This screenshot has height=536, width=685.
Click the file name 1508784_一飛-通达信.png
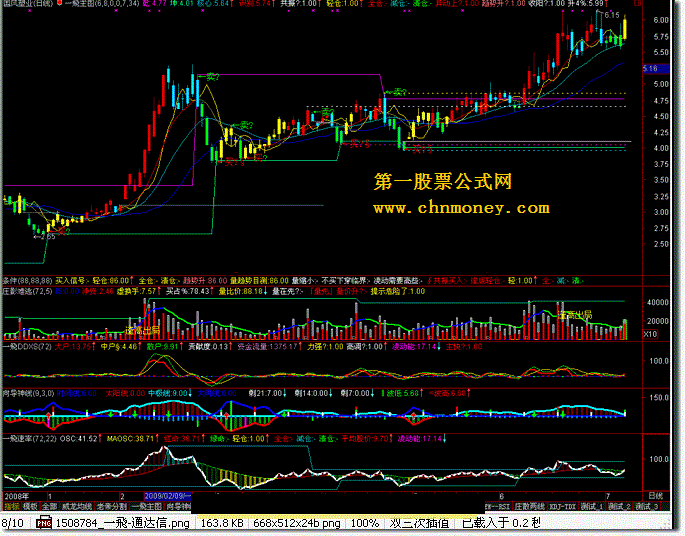[123, 523]
